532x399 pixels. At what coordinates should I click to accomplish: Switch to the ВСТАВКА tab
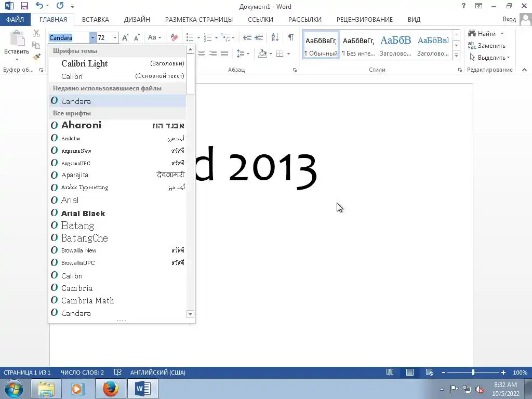[x=96, y=19]
